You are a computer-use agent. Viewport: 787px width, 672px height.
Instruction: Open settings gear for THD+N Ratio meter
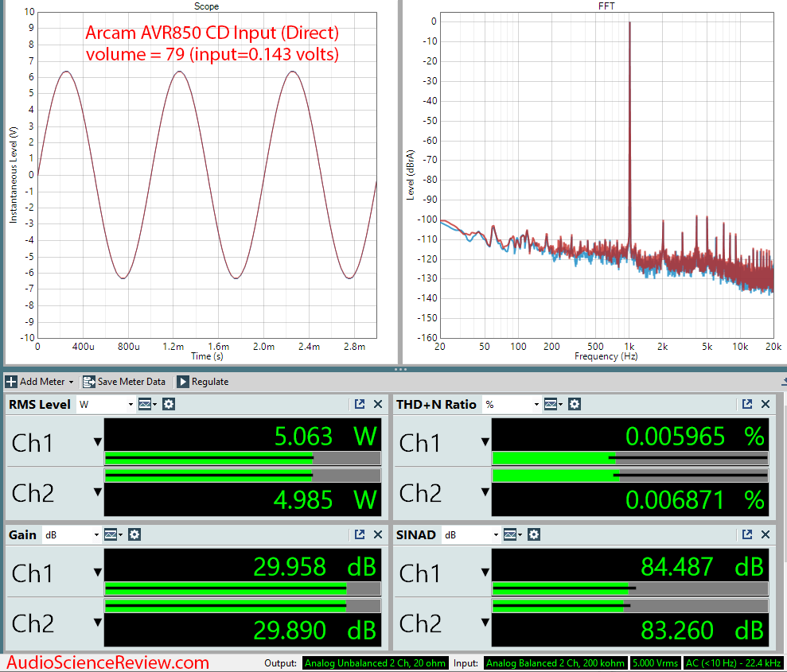tap(575, 405)
